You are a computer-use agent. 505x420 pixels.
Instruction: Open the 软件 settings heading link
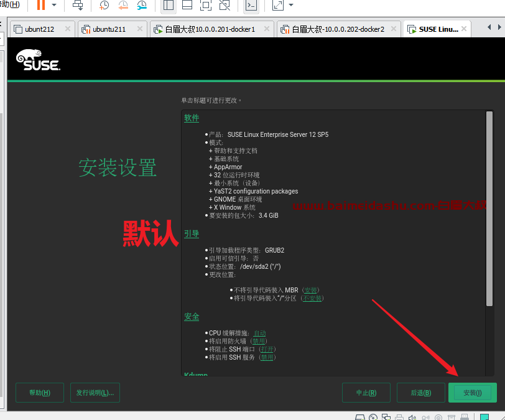pyautogui.click(x=192, y=118)
